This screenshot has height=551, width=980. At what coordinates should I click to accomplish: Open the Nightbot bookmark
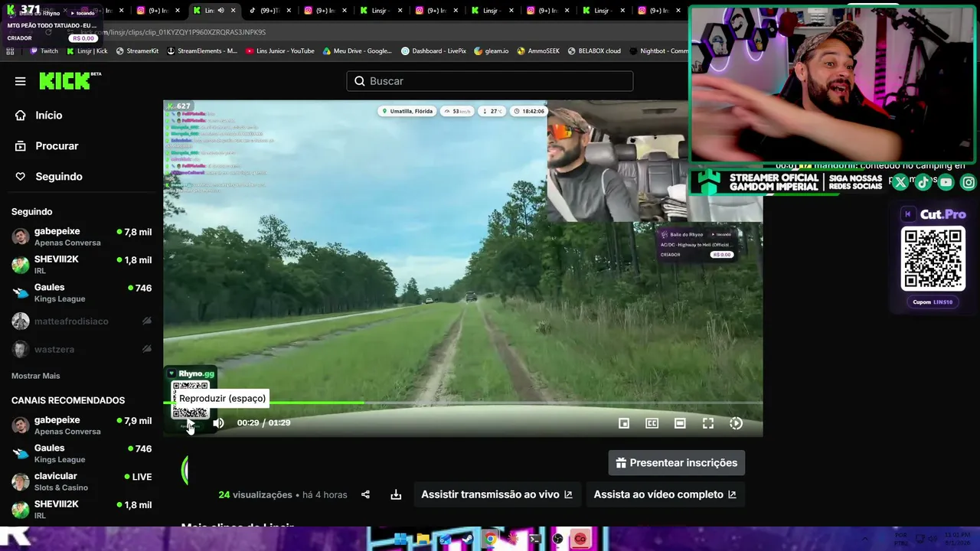coord(658,51)
